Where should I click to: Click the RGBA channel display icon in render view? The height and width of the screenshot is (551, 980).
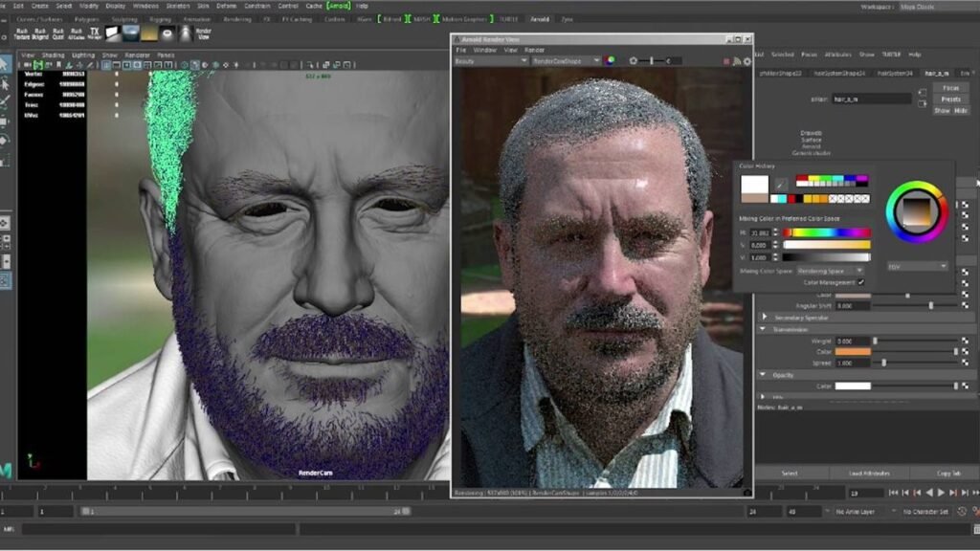(x=609, y=60)
